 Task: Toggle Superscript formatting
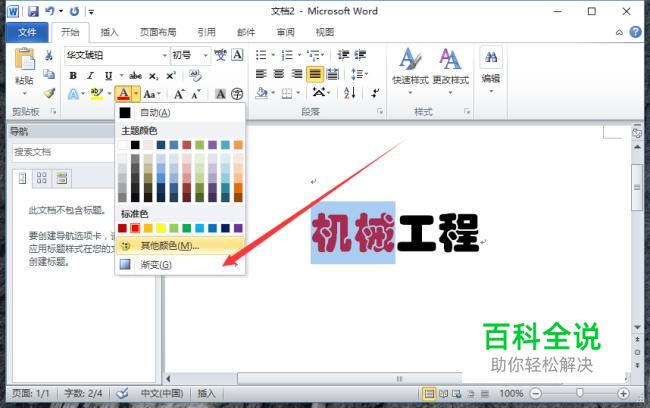(171, 75)
